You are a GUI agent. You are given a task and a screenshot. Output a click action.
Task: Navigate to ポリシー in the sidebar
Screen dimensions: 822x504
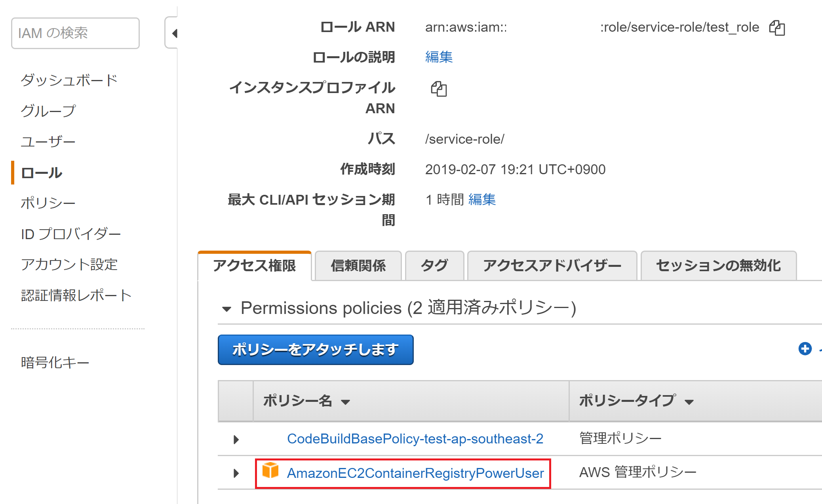[x=48, y=202]
